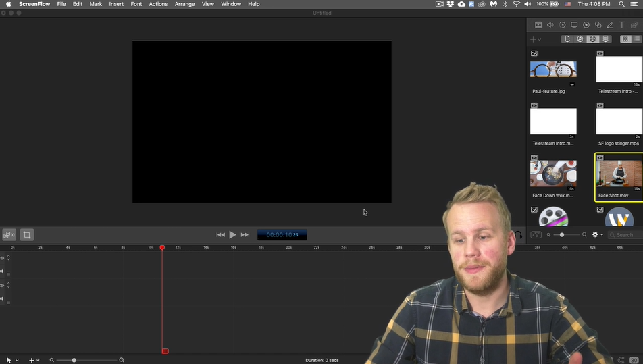The image size is (643, 364).
Task: Open the Audio properties inspector tab
Action: [550, 25]
